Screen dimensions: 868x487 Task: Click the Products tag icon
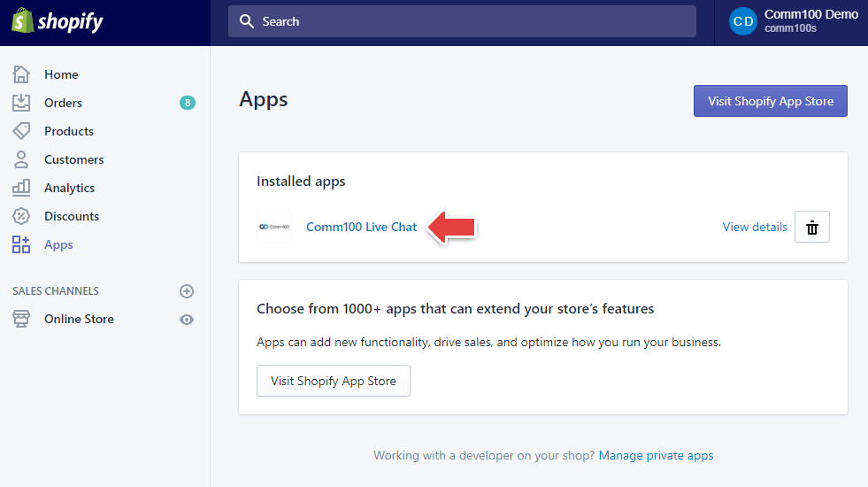(x=21, y=131)
